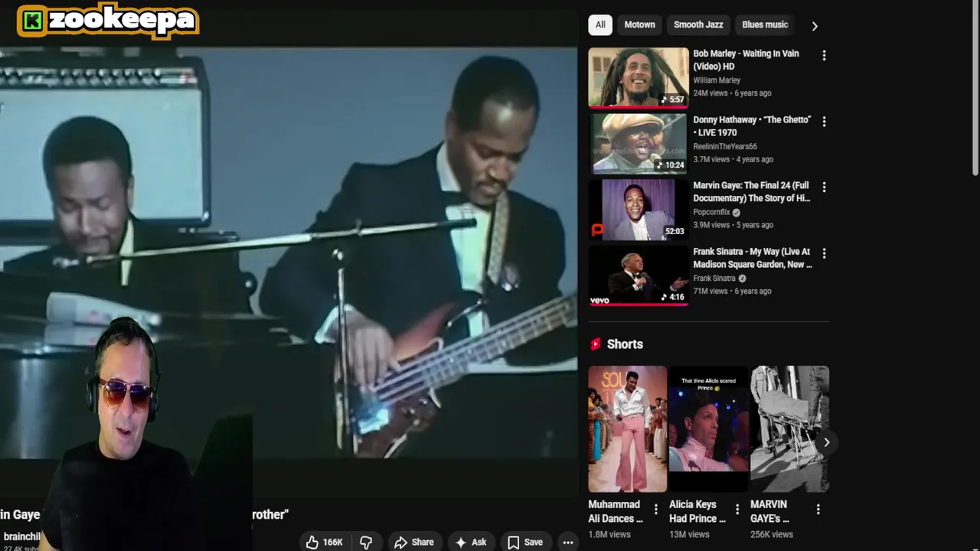
Task: Select the Blues music filter chip
Action: [x=765, y=24]
